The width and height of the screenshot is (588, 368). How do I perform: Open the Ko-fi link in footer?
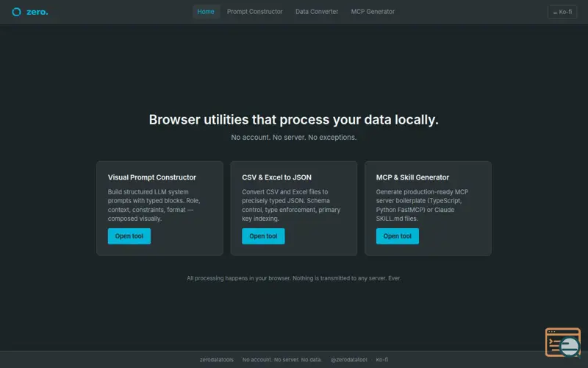pos(382,360)
